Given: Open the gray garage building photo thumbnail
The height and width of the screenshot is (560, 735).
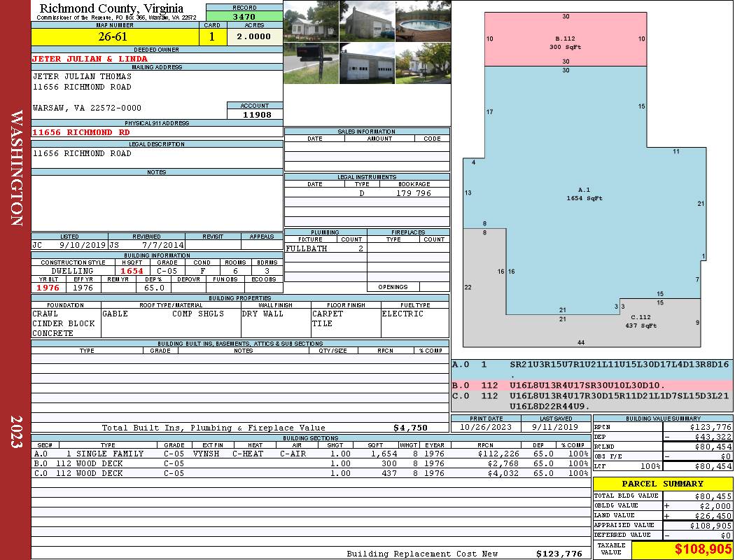Looking at the screenshot, I should point(367,22).
